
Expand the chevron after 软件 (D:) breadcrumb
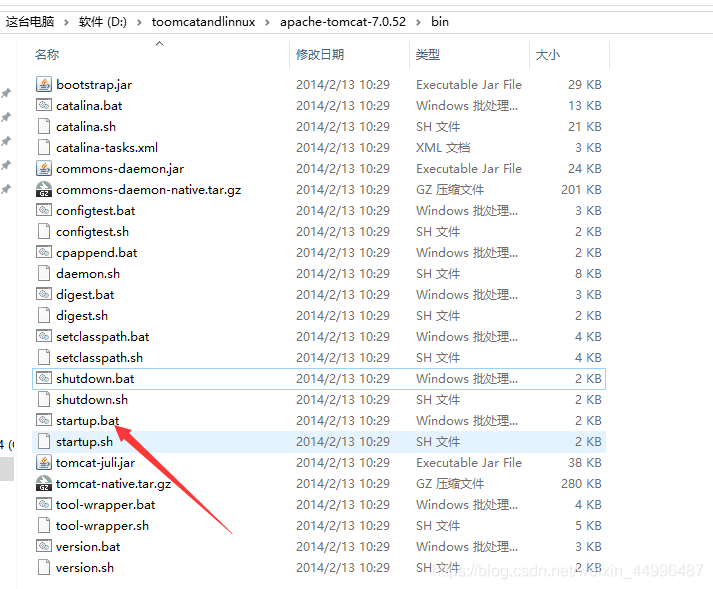pos(139,22)
